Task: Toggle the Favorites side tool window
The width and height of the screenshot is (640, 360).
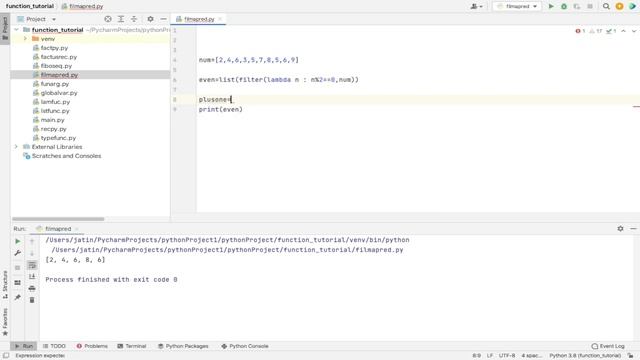Action: [x=5, y=322]
